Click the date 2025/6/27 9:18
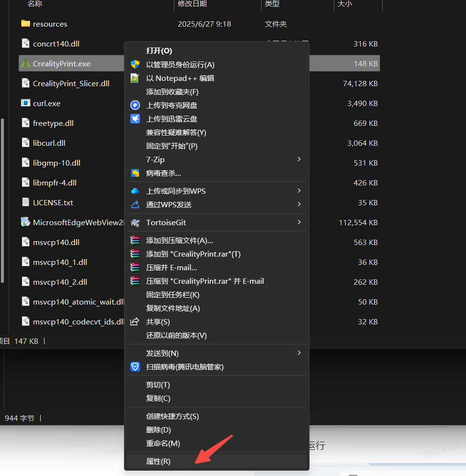Screen dimensions: 466x476 (204, 24)
